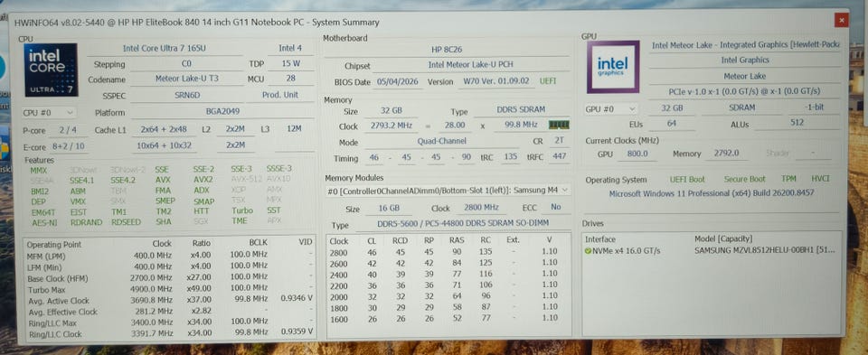Select the GPU clock value 800.0

click(637, 154)
